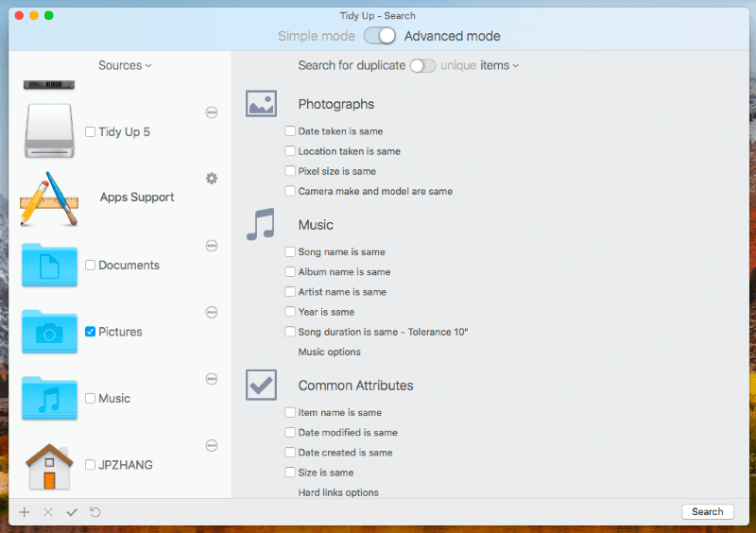The height and width of the screenshot is (533, 756).
Task: Open the ellipsis options for Music
Action: point(212,379)
